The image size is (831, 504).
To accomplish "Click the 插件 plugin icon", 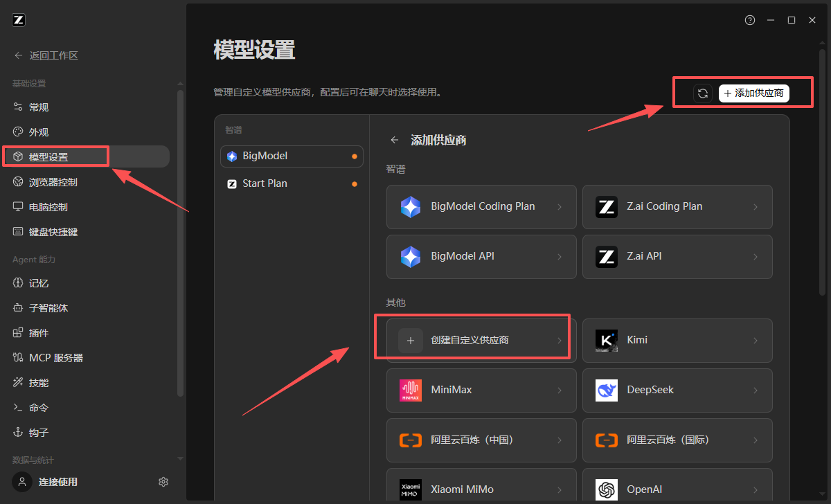I will (x=19, y=333).
